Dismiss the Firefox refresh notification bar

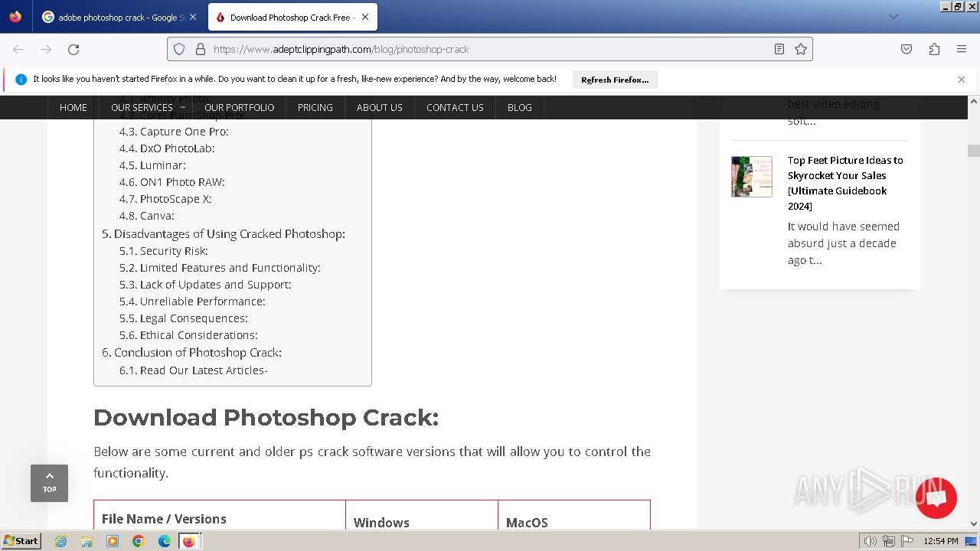coord(962,80)
